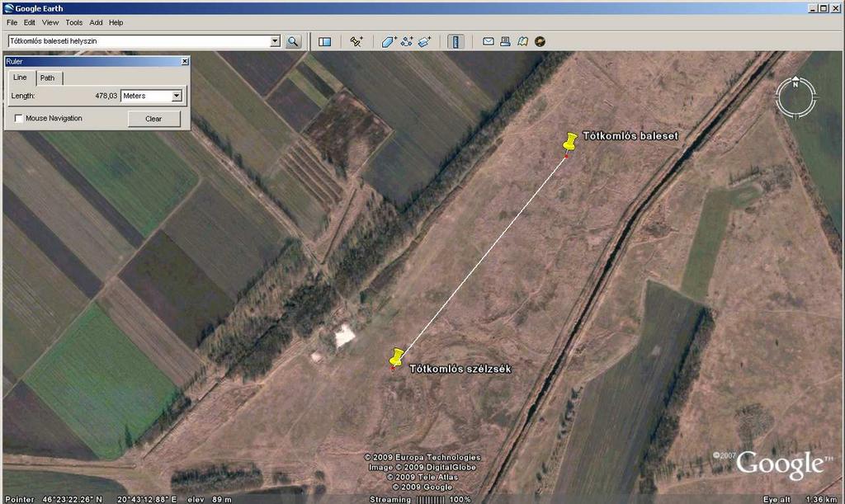The image size is (845, 504).
Task: Open the Edit menu
Action: point(29,22)
